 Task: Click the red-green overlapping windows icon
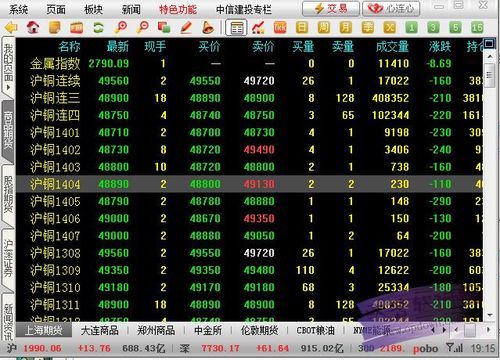164,27
